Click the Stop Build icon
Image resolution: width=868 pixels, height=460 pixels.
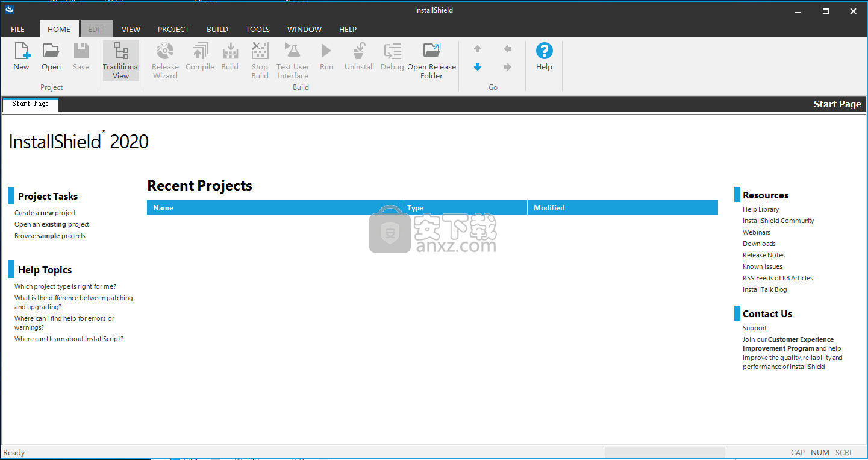coord(260,51)
